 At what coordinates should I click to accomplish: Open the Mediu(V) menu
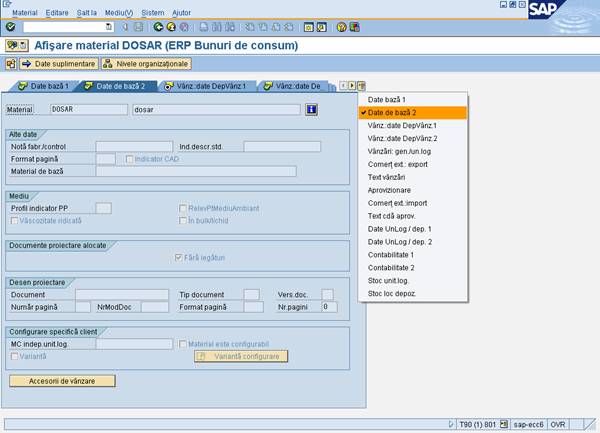tap(119, 13)
